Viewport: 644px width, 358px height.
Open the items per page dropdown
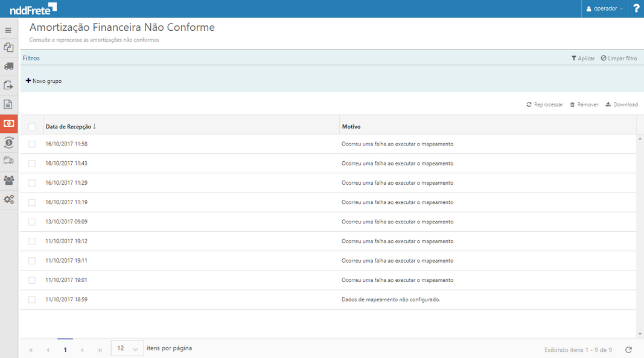click(x=127, y=348)
